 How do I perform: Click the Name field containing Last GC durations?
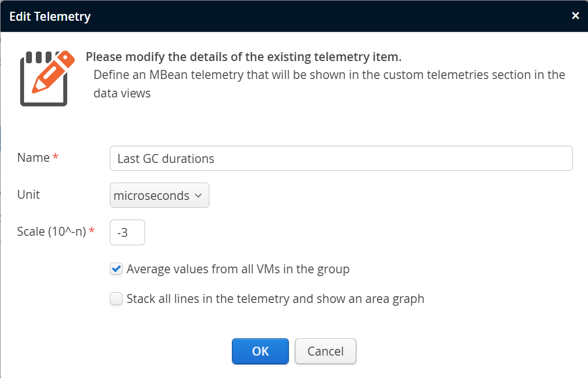[x=340, y=158]
